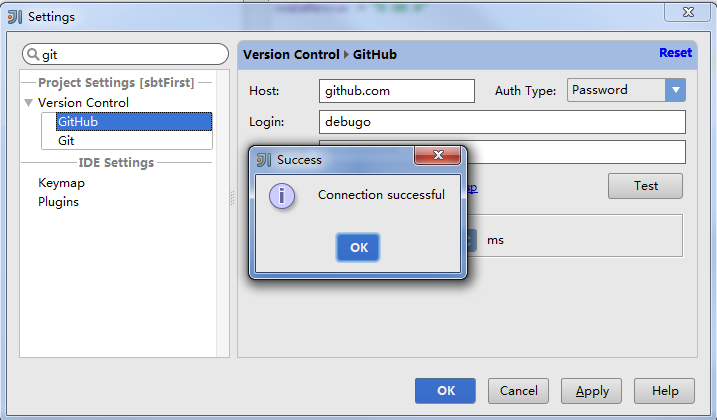Open Keymap settings

tap(61, 183)
